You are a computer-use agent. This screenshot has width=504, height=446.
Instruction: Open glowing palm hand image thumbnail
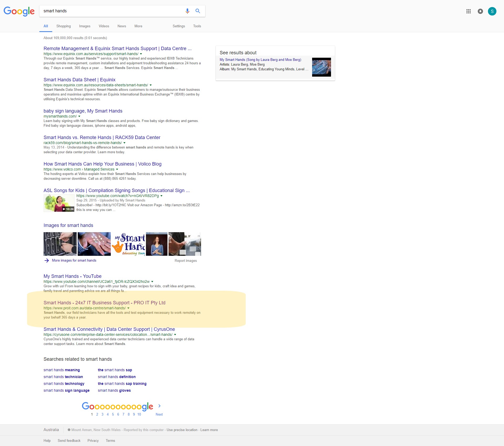(x=94, y=244)
